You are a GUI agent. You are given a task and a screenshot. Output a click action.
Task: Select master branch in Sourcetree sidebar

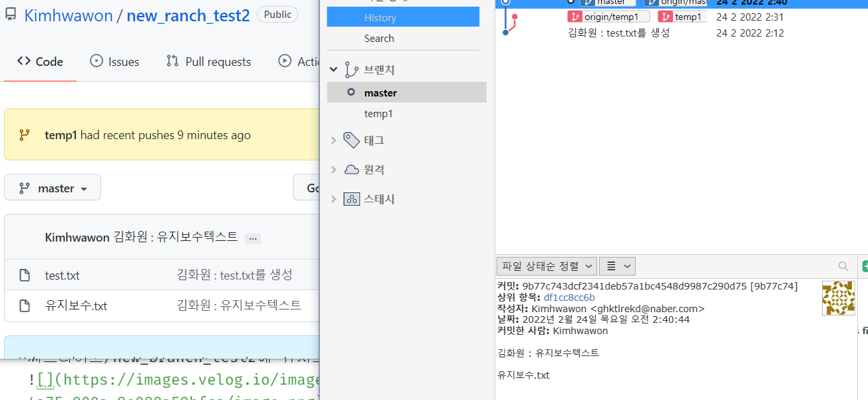pos(407,93)
